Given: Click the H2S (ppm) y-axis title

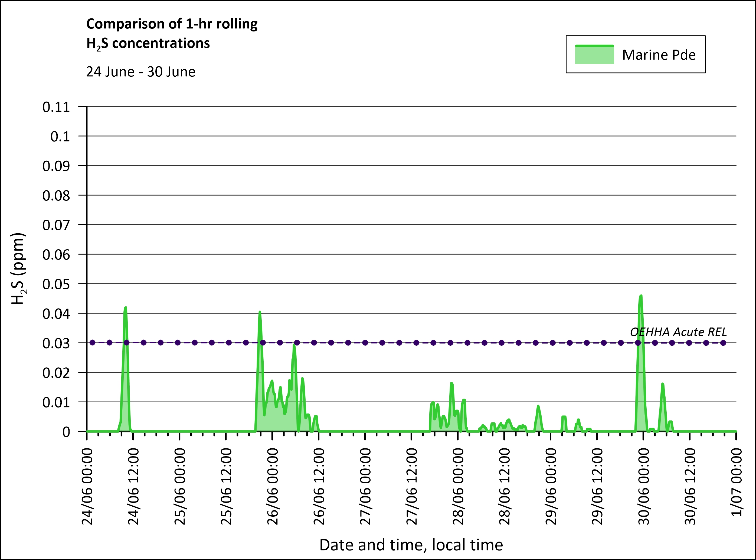Looking at the screenshot, I should (x=18, y=268).
